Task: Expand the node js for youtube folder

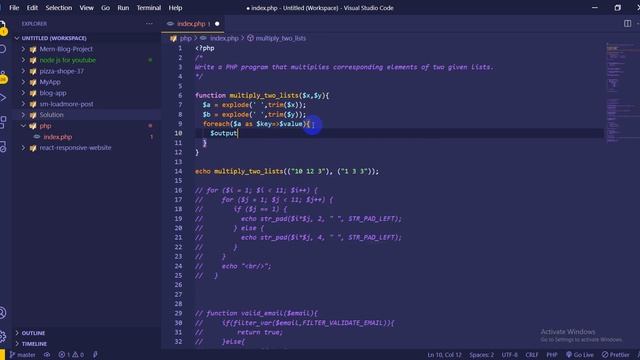Action: 23,60
